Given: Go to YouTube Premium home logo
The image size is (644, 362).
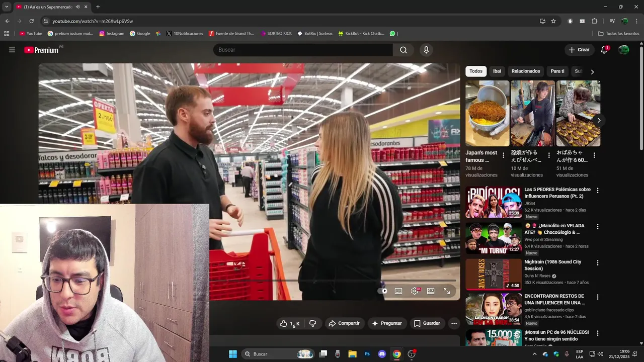Looking at the screenshot, I should click(41, 50).
